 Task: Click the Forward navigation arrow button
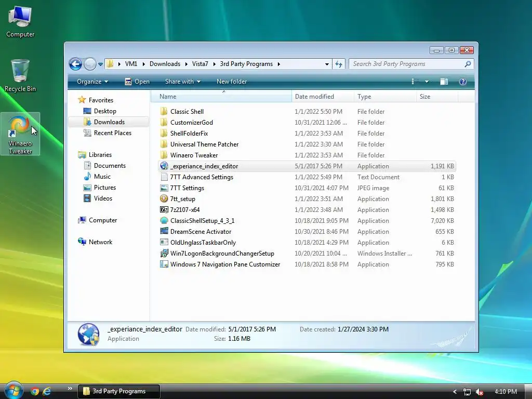coord(90,64)
